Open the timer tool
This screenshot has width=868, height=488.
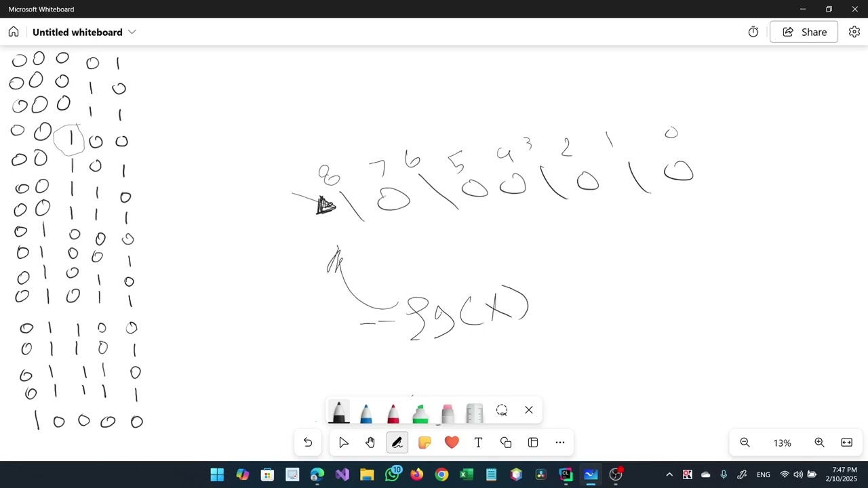[753, 32]
